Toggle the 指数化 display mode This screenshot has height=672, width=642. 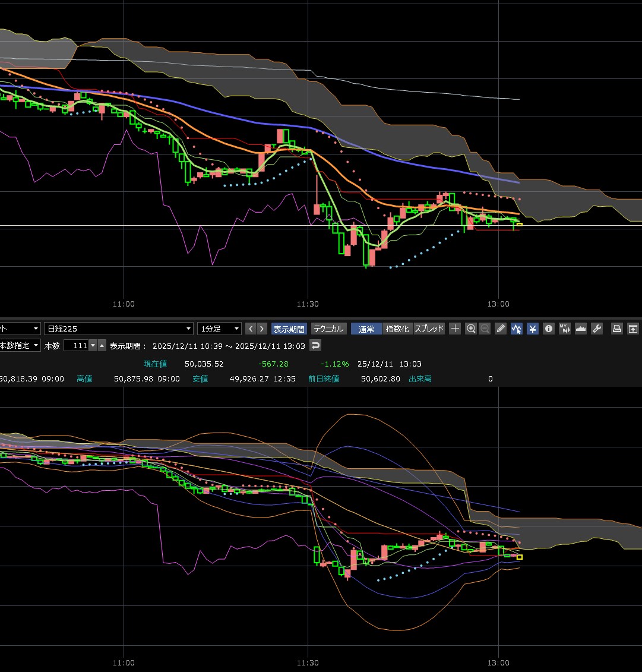click(397, 329)
